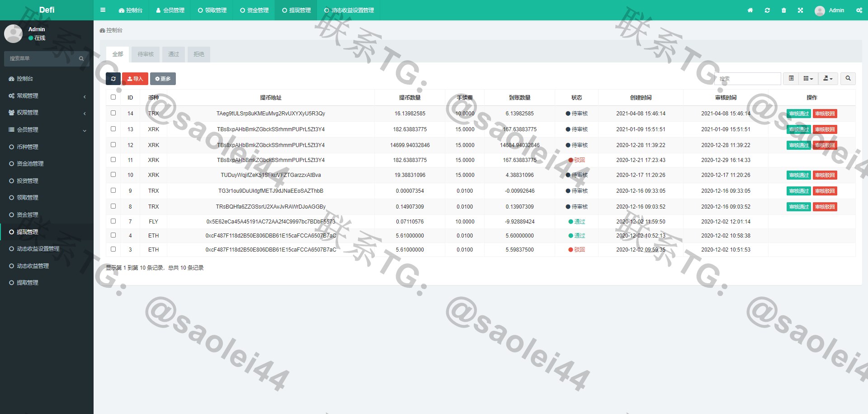Toggle the hamburger sidebar menu icon

(x=103, y=10)
